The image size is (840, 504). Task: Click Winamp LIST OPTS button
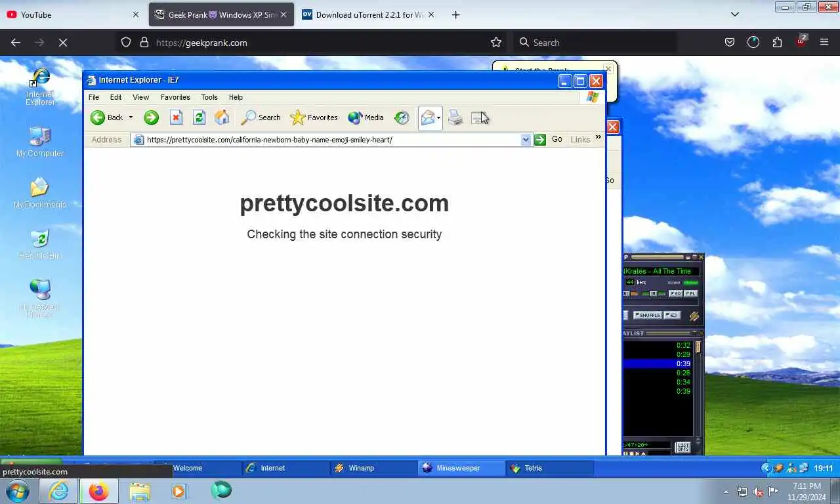click(682, 447)
